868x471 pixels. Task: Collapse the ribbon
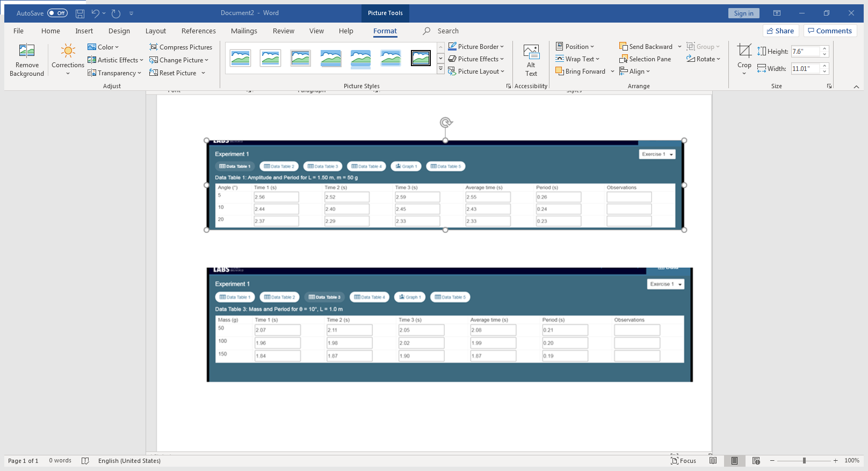(856, 87)
